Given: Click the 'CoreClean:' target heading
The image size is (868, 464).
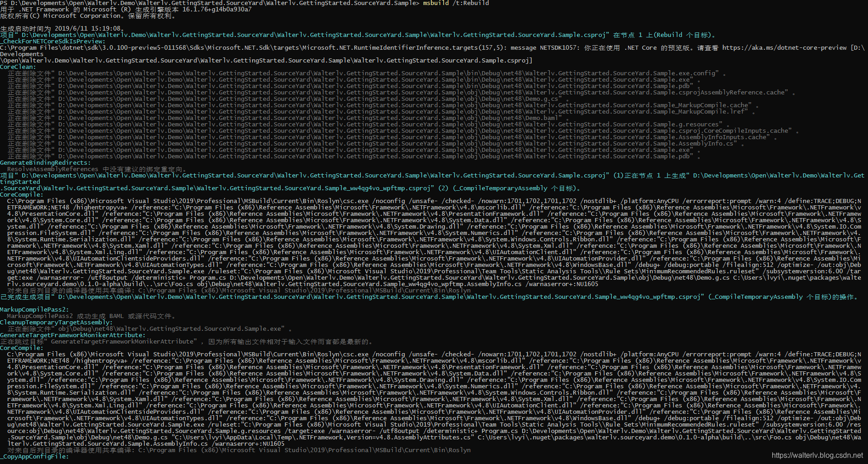Looking at the screenshot, I should (18, 67).
